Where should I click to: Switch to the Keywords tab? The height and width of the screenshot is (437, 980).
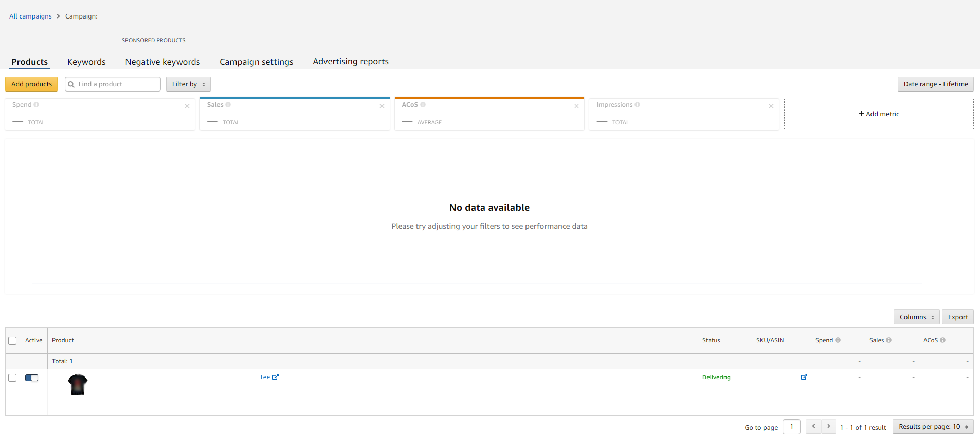[86, 62]
